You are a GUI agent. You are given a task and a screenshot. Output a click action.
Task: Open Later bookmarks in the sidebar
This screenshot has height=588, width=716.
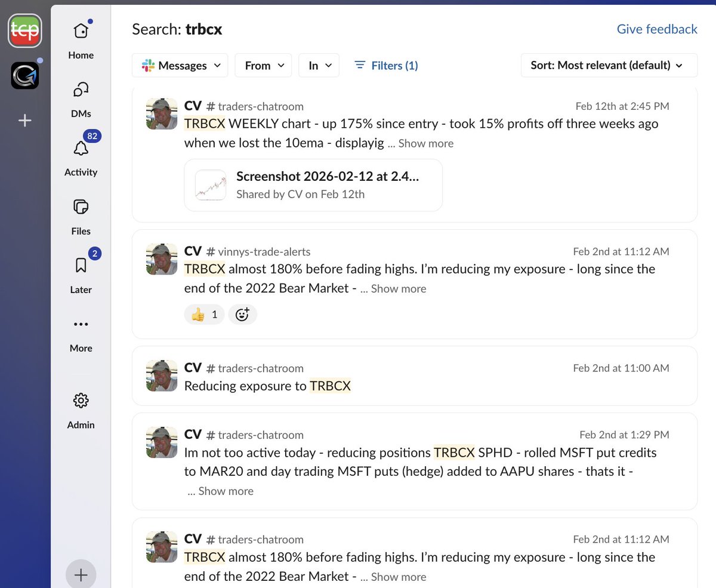coord(81,274)
